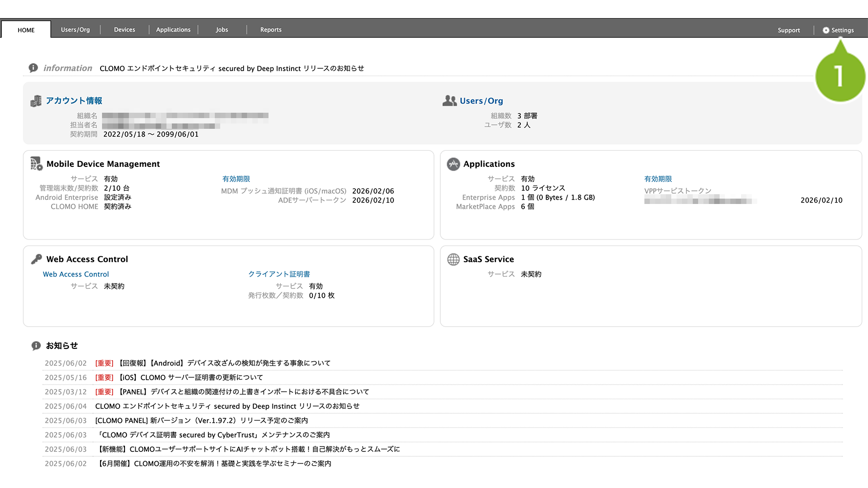Click the green number 1 callout marker
The image size is (868, 488).
point(840,77)
